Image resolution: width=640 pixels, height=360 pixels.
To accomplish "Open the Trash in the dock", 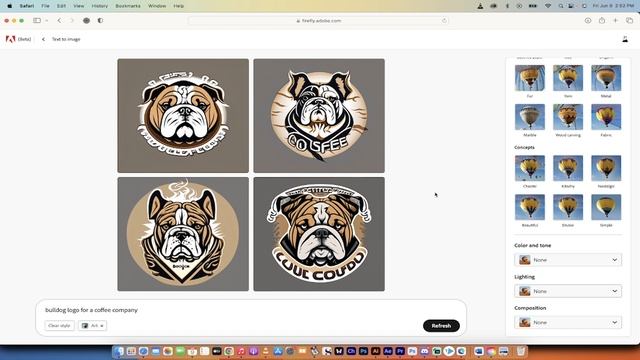I will pos(521,351).
